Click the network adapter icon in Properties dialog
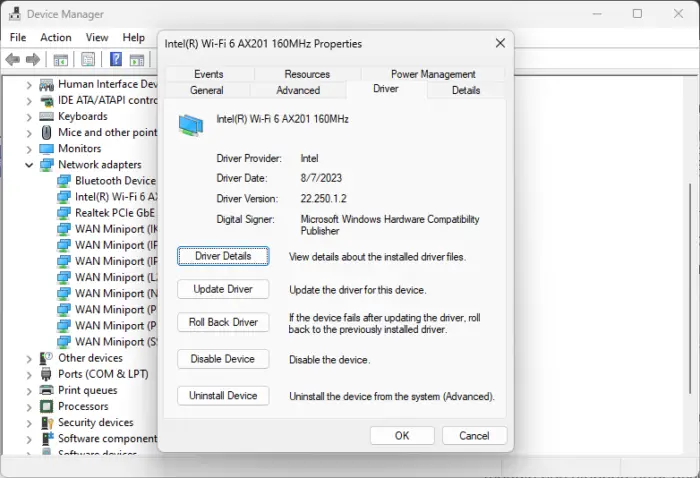700x478 pixels. tap(191, 125)
